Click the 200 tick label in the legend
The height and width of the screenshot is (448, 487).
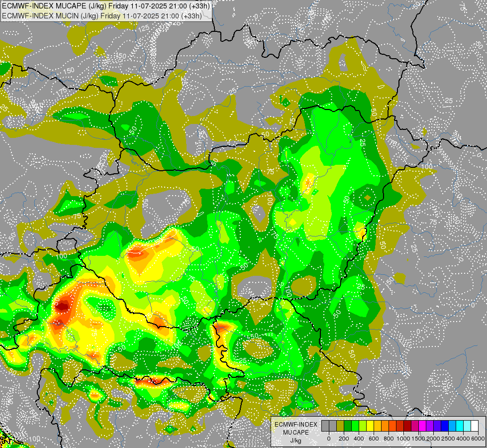(344, 439)
